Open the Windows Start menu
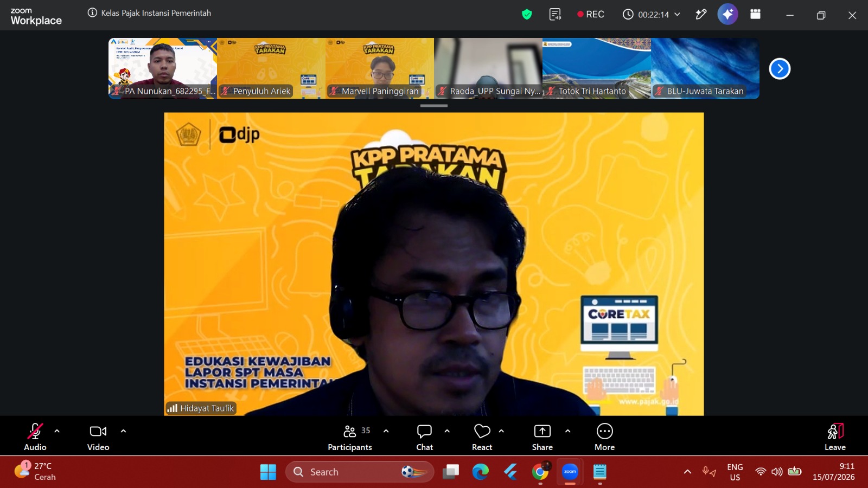Screen dimensions: 868x488 tap(268, 472)
